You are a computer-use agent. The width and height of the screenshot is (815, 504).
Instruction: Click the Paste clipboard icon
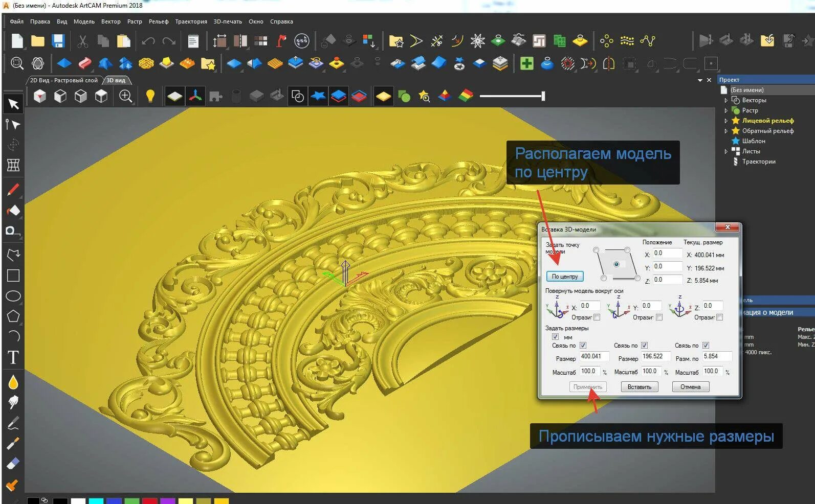point(123,41)
